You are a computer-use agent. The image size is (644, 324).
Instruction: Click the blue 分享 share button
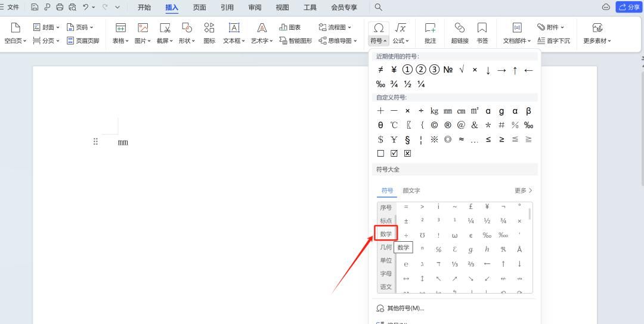tap(629, 7)
